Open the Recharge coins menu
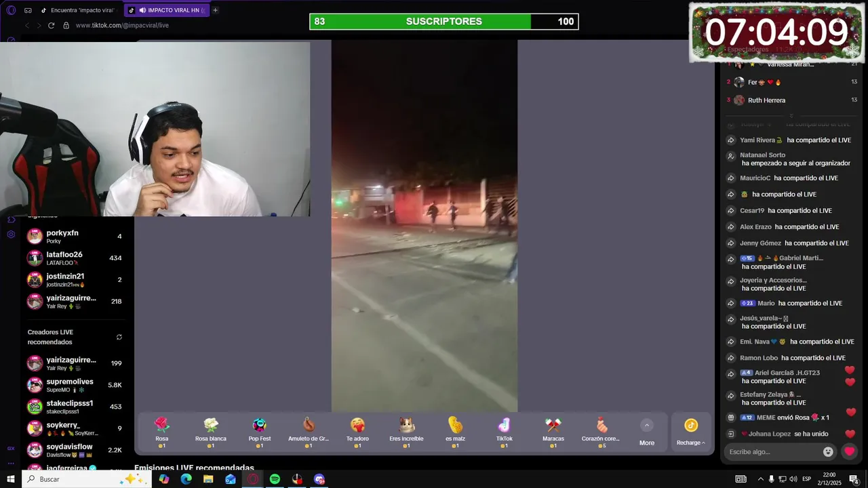This screenshot has height=488, width=868. 690,432
